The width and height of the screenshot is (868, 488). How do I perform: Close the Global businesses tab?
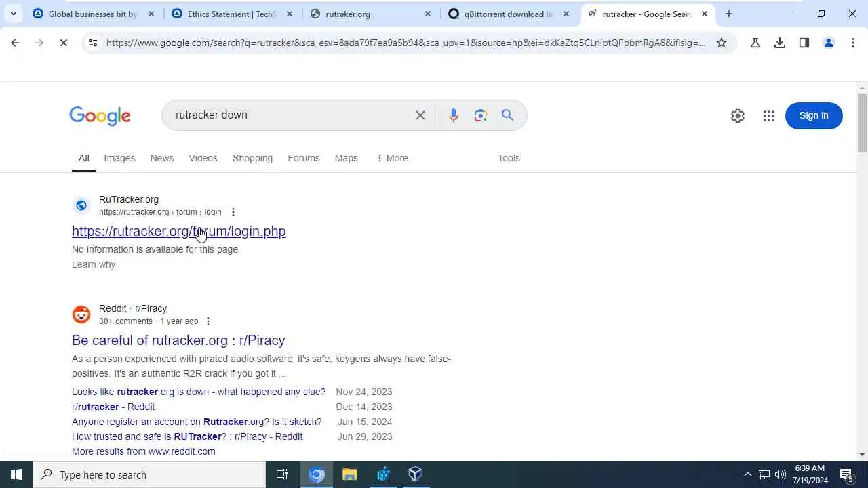point(151,14)
